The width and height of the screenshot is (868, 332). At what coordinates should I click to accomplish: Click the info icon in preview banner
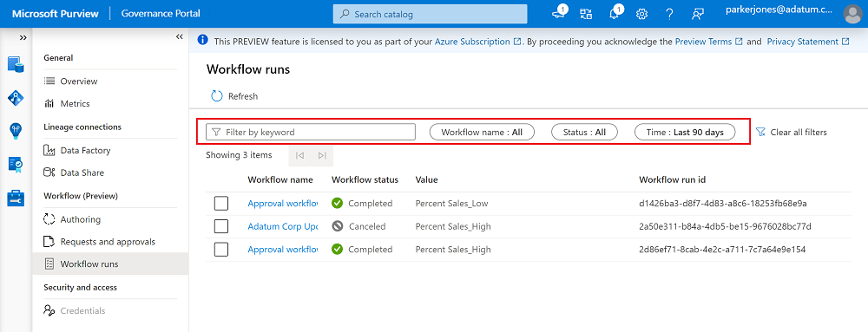203,41
